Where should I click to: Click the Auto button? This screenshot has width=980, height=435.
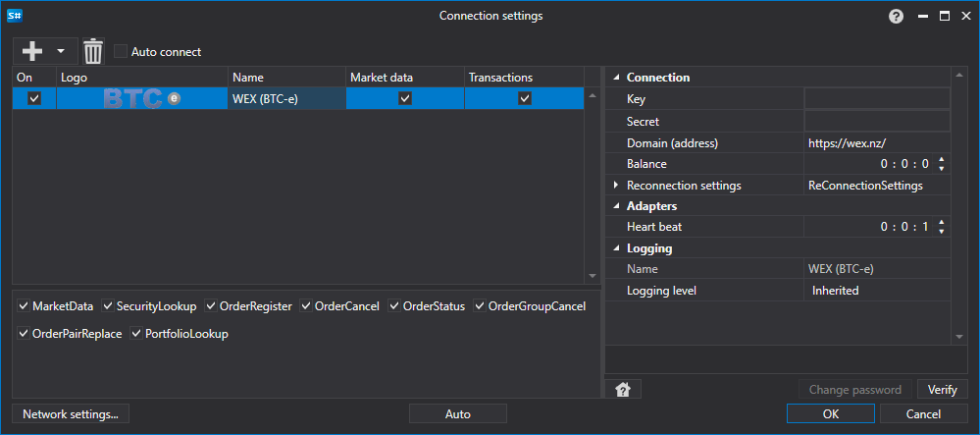pyautogui.click(x=457, y=413)
